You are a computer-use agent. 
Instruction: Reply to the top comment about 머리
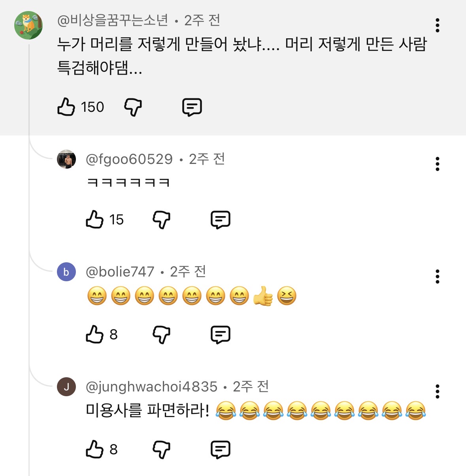[x=192, y=107]
